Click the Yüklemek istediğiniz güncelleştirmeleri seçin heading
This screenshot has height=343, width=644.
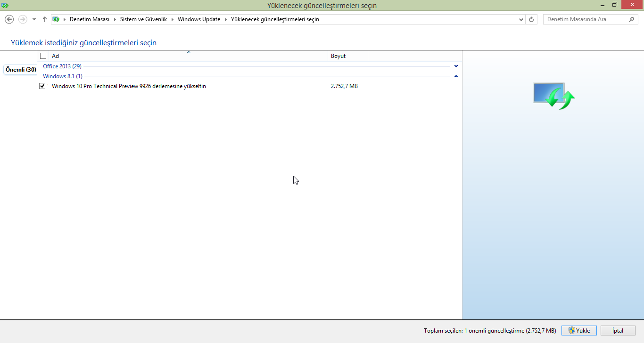click(83, 43)
